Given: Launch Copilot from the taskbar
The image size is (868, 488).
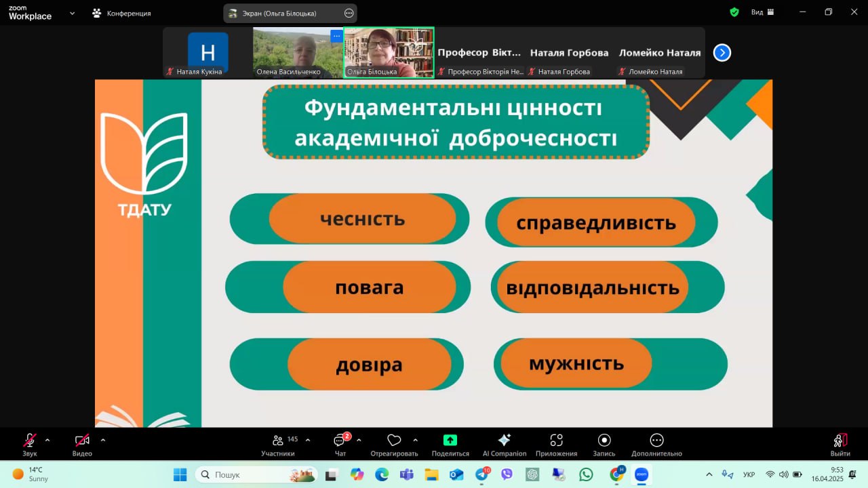Looking at the screenshot, I should point(357,474).
